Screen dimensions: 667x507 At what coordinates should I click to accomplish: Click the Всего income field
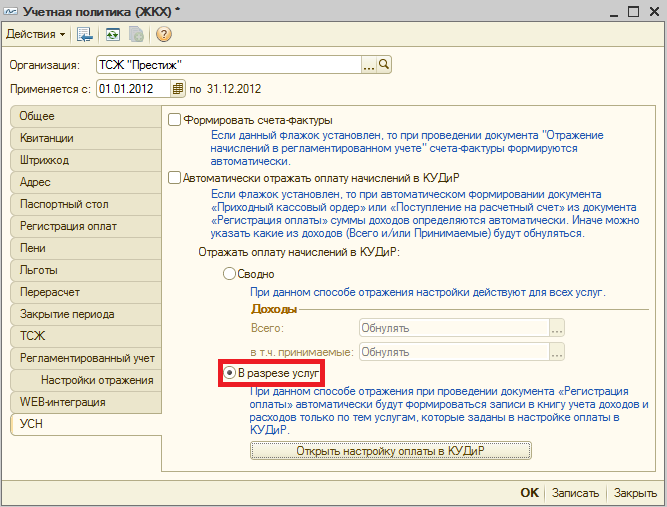[454, 328]
